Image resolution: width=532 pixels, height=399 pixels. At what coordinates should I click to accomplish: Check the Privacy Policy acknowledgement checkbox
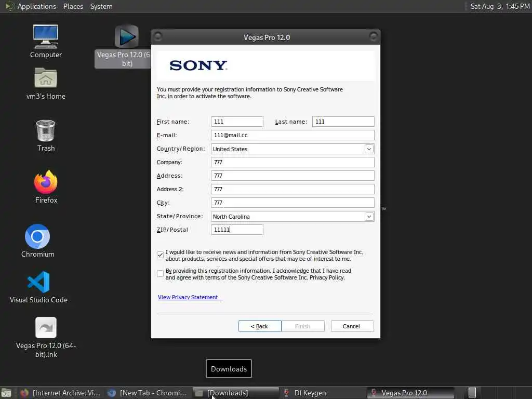pos(160,273)
